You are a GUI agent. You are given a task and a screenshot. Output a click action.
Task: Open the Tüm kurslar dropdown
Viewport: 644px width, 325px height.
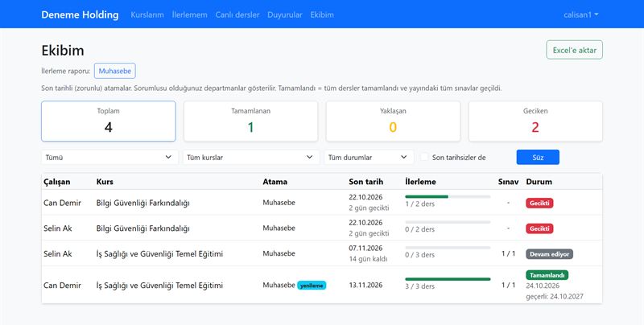(x=251, y=157)
